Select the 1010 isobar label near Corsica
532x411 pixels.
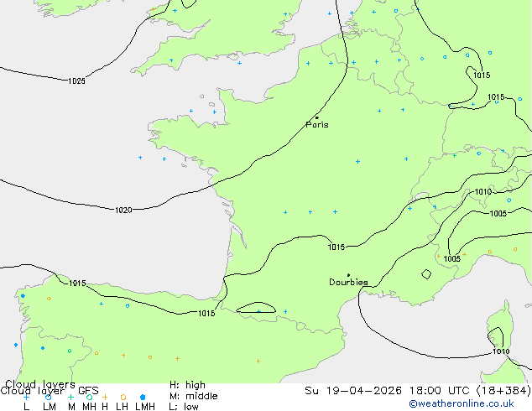[x=501, y=351]
